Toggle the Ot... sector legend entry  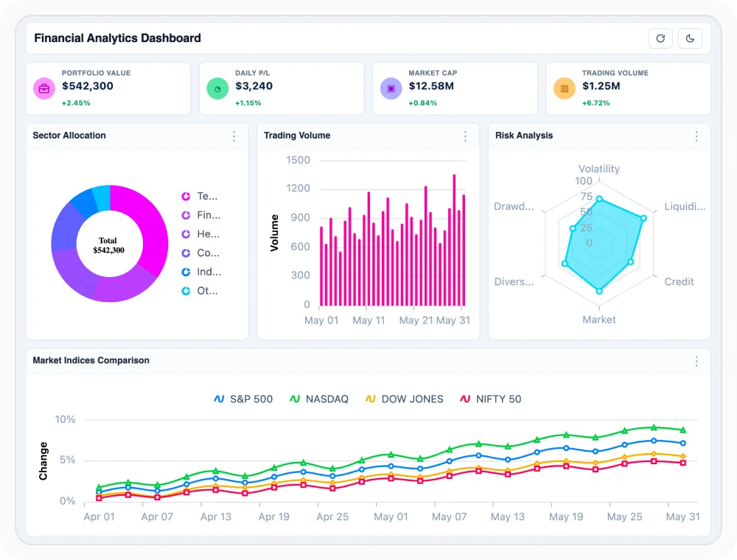click(x=200, y=291)
